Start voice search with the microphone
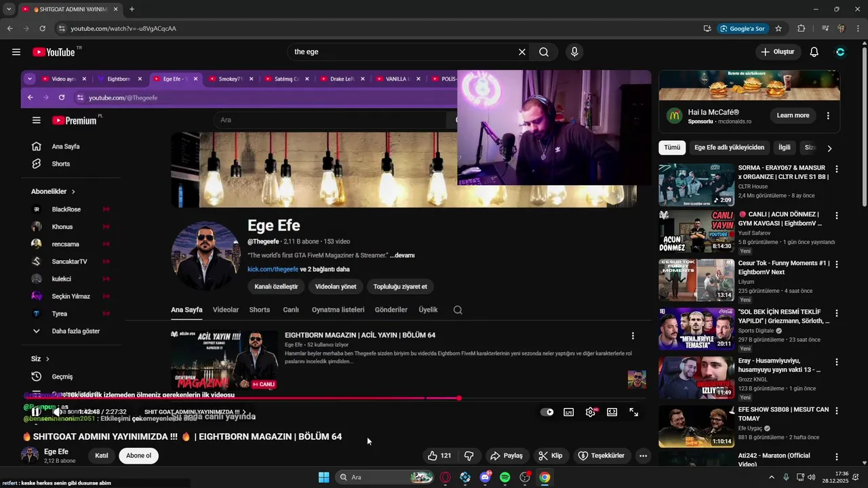 [574, 52]
